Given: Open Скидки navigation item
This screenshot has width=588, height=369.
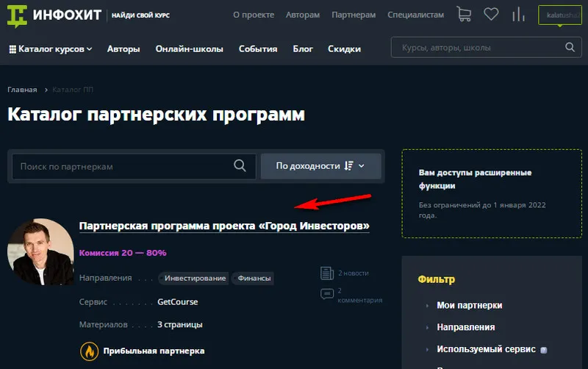Looking at the screenshot, I should 344,49.
